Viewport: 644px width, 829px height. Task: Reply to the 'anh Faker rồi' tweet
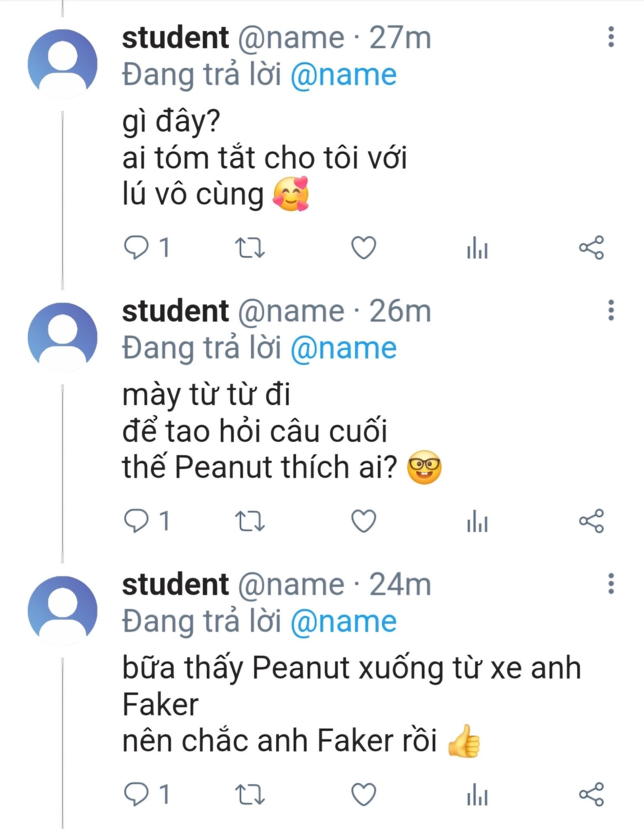(x=136, y=794)
